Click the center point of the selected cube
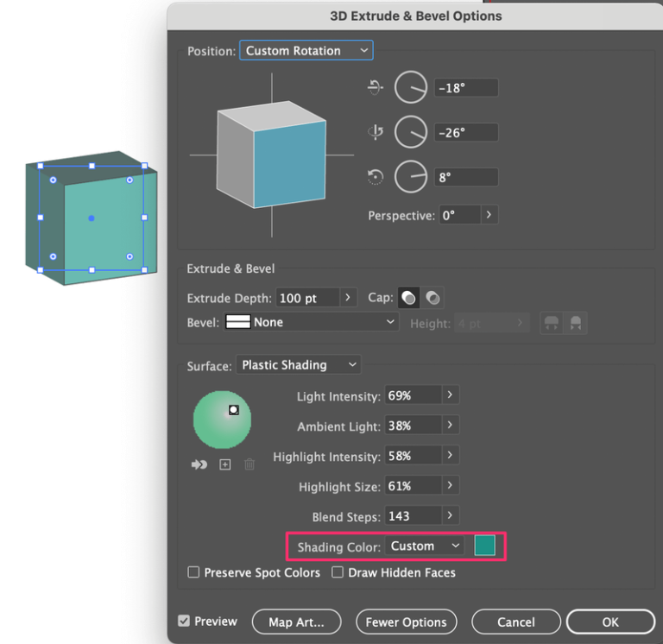Image resolution: width=663 pixels, height=644 pixels. [92, 218]
